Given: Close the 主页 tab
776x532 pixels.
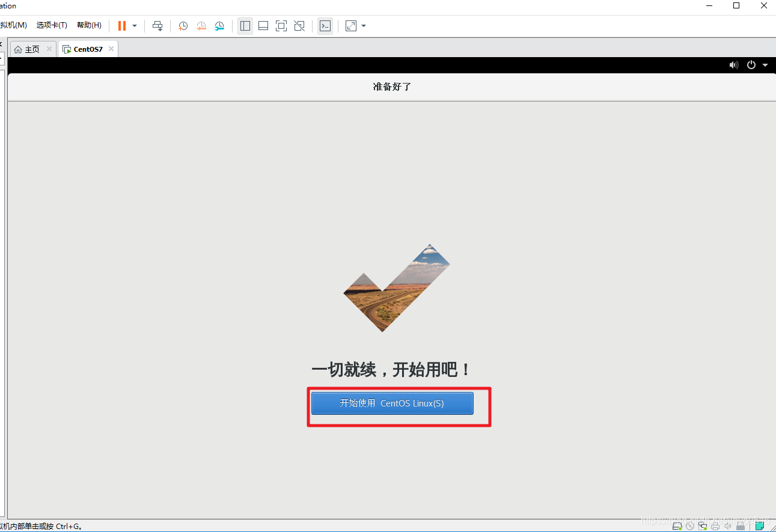Looking at the screenshot, I should [49, 49].
